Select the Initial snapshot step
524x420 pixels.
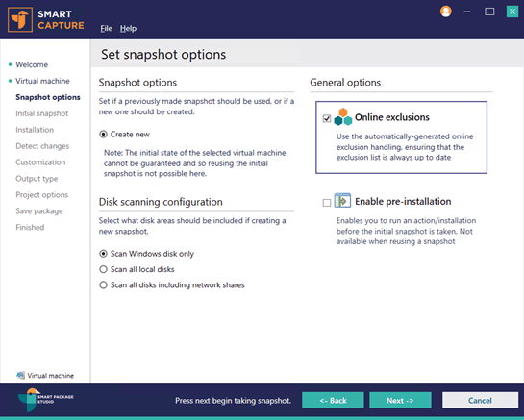(41, 113)
